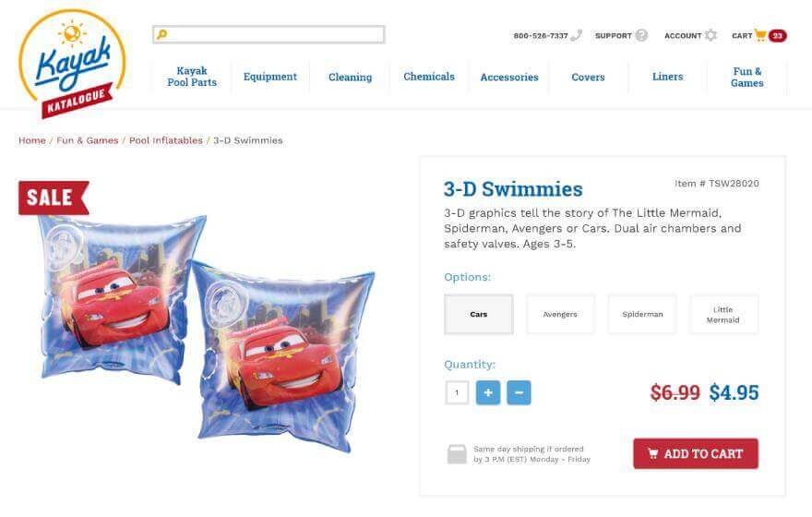Open the Chemicals menu

429,77
